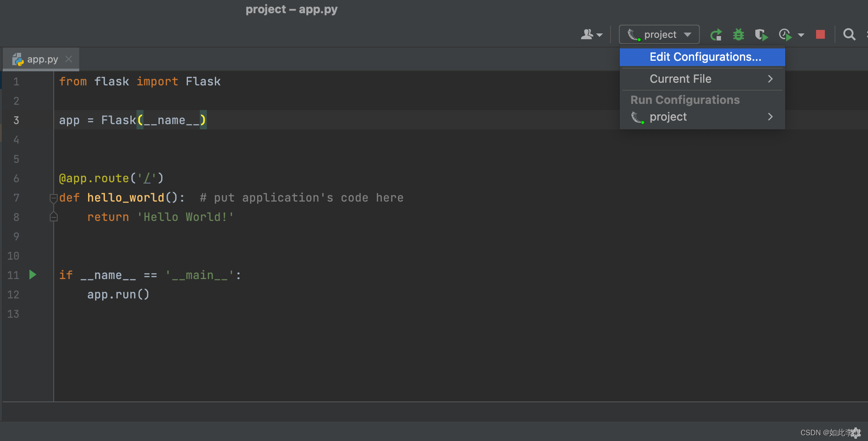The width and height of the screenshot is (868, 441).
Task: Run script via gutter arrow on line 11
Action: click(x=32, y=275)
